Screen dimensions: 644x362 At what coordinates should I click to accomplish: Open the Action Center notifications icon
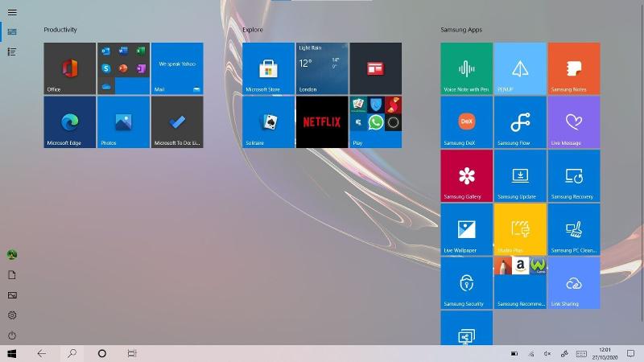tap(631, 353)
